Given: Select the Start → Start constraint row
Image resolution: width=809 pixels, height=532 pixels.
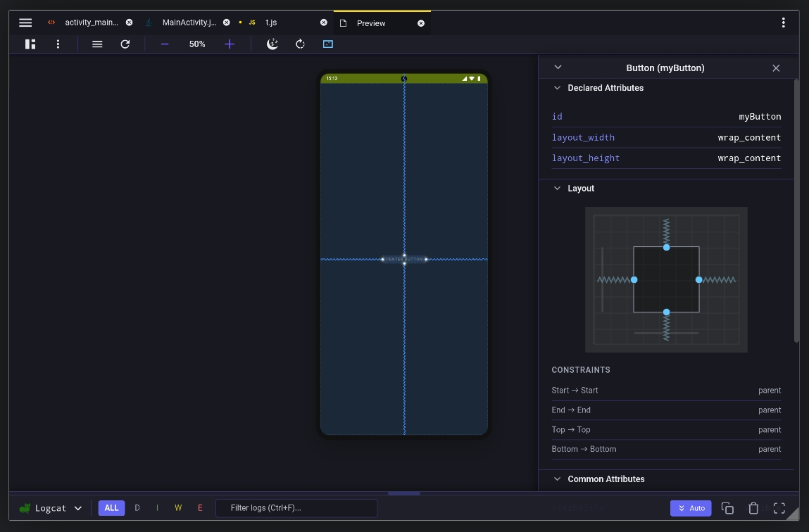Looking at the screenshot, I should tap(666, 391).
